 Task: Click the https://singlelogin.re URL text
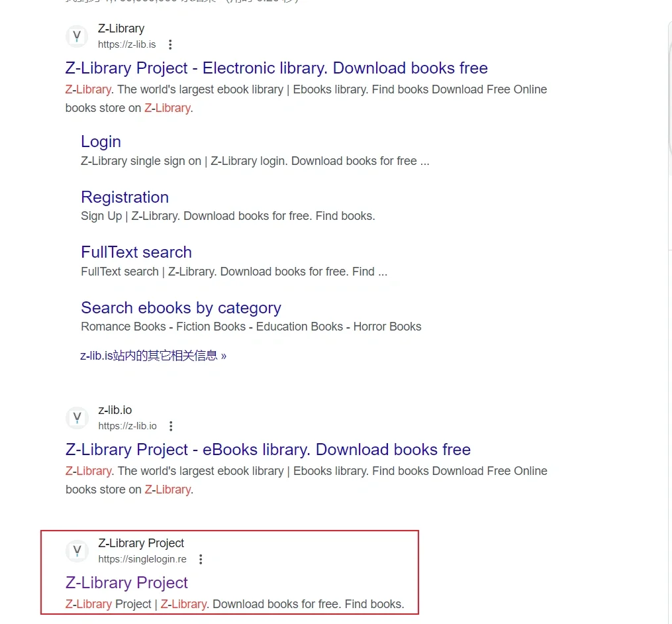[x=142, y=559]
